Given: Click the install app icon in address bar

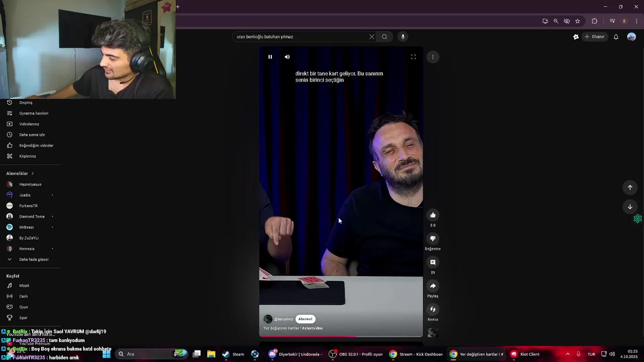Looking at the screenshot, I should [x=545, y=21].
